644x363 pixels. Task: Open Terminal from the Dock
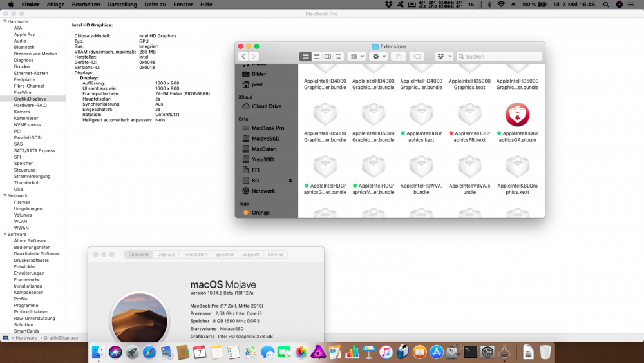(x=470, y=352)
